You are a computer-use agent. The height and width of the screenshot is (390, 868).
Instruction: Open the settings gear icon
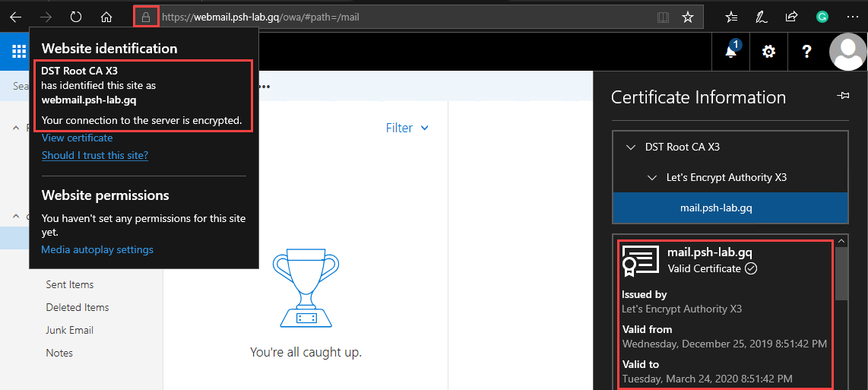[x=768, y=51]
